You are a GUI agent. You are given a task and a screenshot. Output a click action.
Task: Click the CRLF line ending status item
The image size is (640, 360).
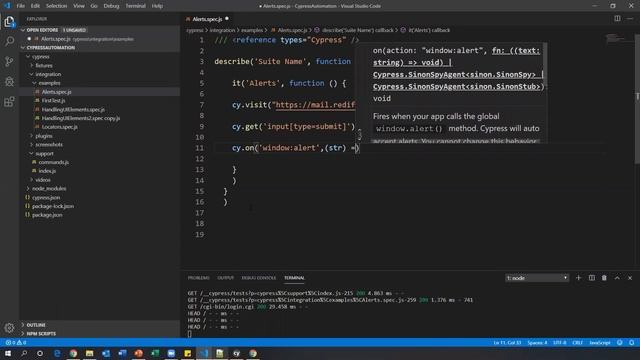coord(577,342)
